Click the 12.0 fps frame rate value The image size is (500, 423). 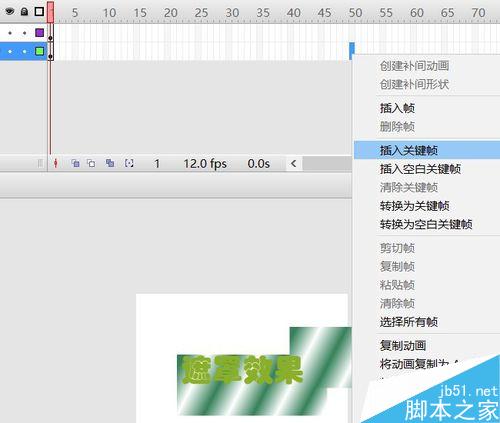tap(205, 164)
